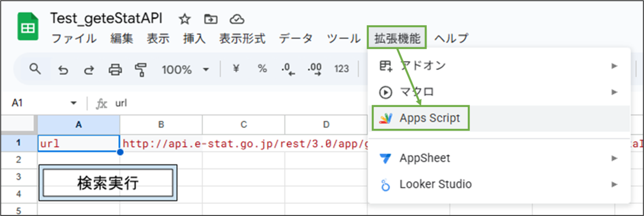This screenshot has height=216, width=644.
Task: Open the ツール menu
Action: pos(343,38)
